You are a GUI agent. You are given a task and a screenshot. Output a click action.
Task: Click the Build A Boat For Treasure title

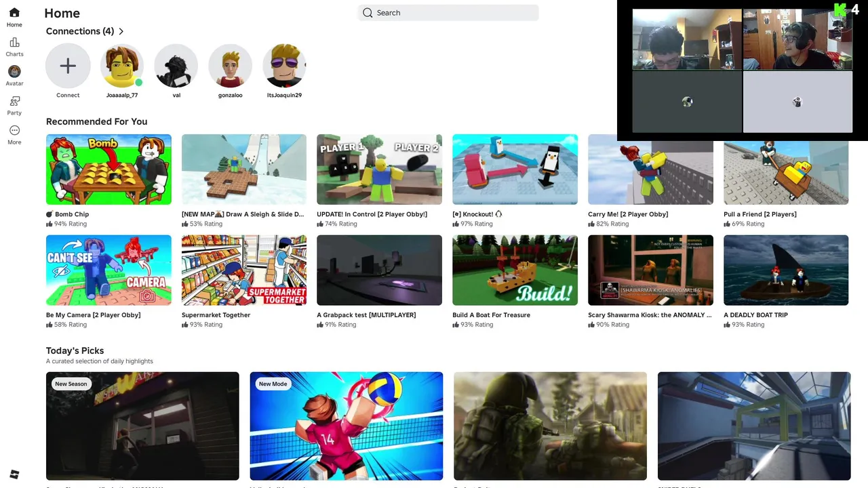tap(491, 315)
